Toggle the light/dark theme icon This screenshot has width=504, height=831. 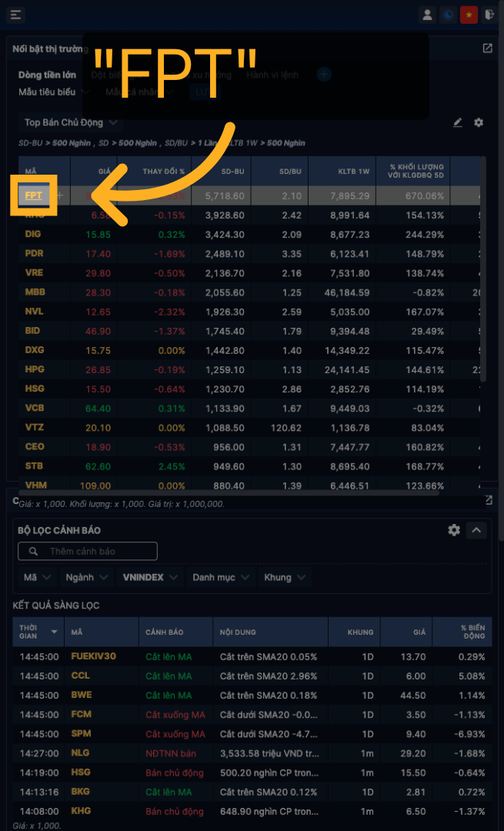(448, 15)
